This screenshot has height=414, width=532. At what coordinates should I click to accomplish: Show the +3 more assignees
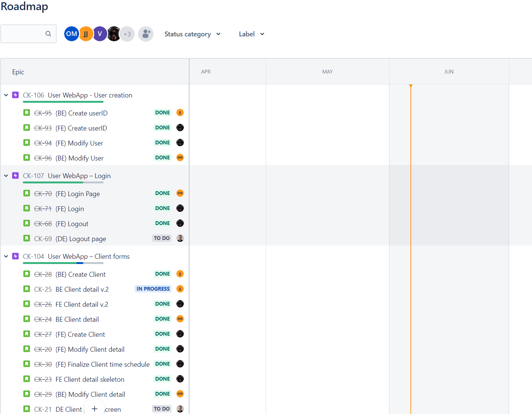pyautogui.click(x=127, y=34)
